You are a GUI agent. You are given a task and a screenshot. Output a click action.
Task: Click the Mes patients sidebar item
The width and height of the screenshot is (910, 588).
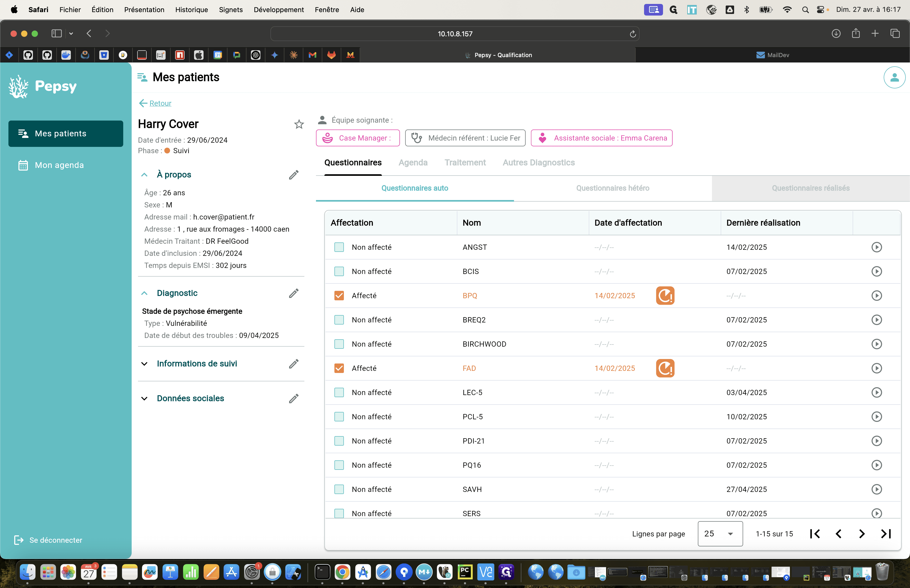tap(66, 134)
